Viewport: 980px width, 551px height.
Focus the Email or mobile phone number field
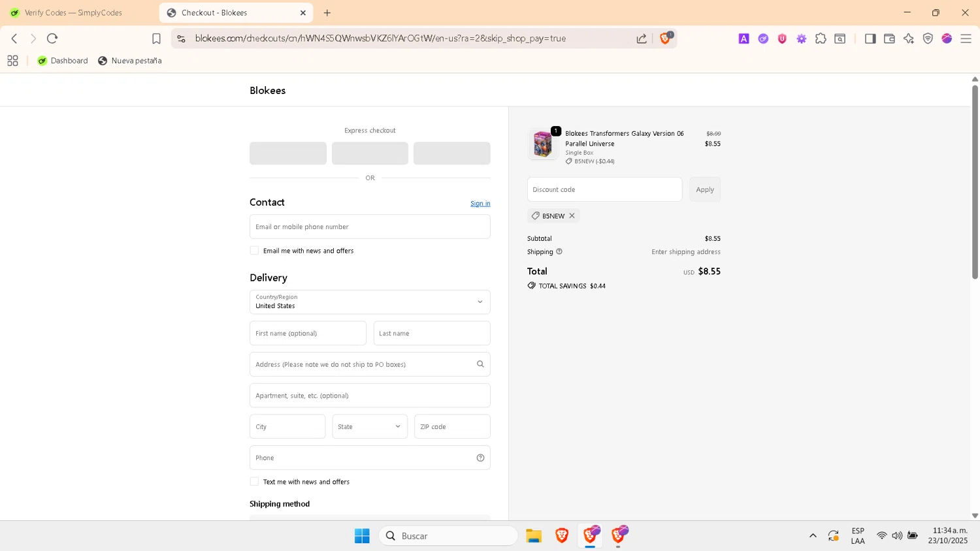click(x=370, y=227)
